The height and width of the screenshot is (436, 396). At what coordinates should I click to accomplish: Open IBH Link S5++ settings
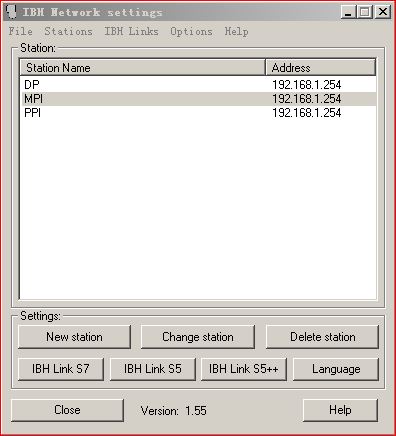pyautogui.click(x=244, y=369)
